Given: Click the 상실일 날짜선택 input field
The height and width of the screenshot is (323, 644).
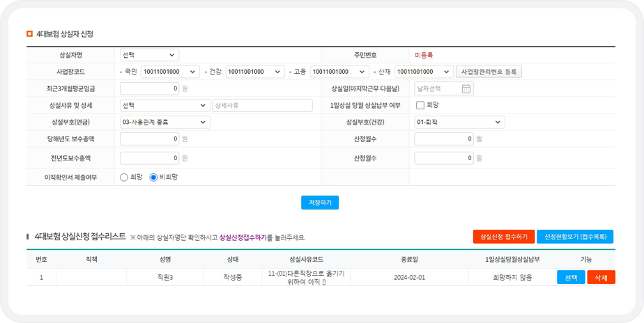Looking at the screenshot, I should pyautogui.click(x=444, y=88).
